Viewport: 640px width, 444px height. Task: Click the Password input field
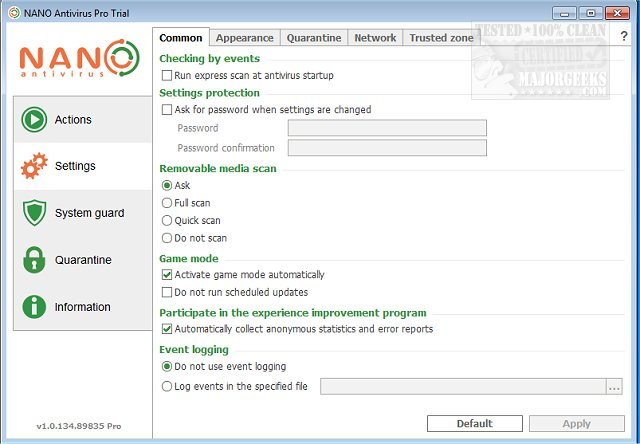[x=387, y=128]
